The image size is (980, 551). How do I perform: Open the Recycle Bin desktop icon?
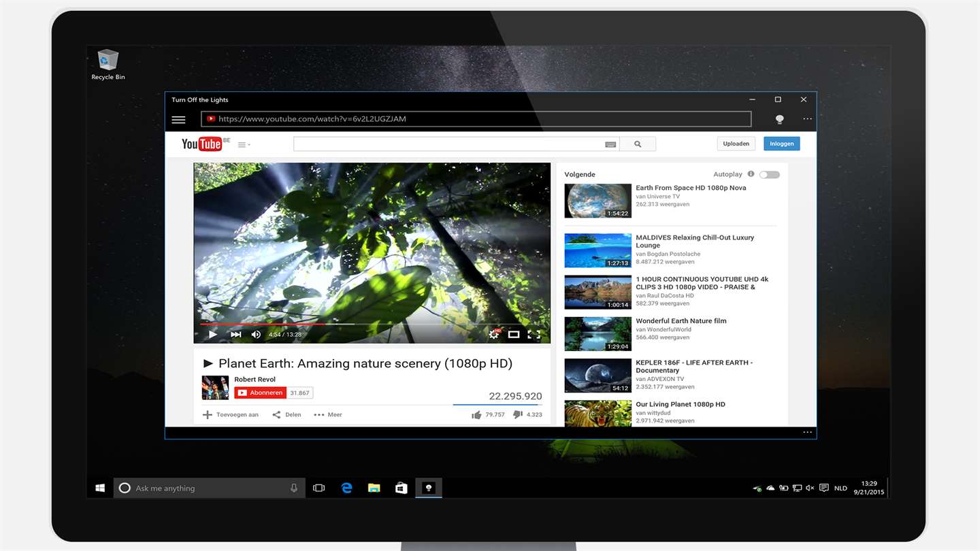[x=108, y=65]
